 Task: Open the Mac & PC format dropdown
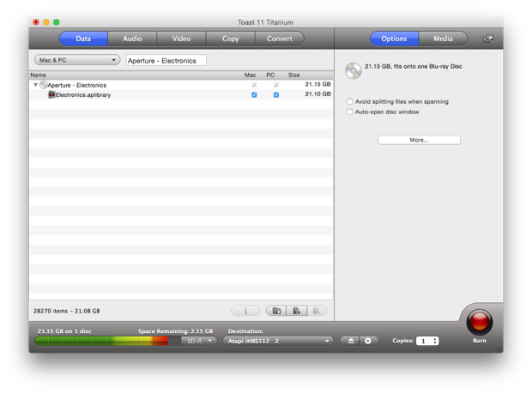tap(77, 60)
